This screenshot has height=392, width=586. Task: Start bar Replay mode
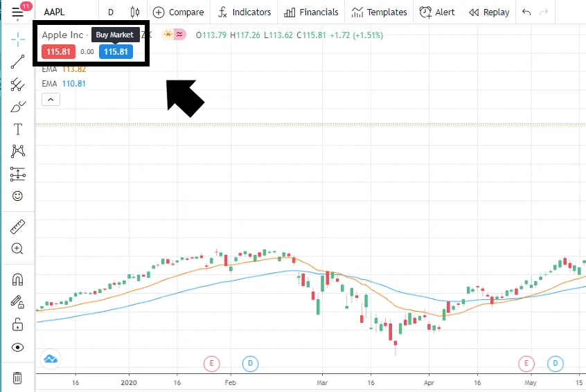(489, 12)
